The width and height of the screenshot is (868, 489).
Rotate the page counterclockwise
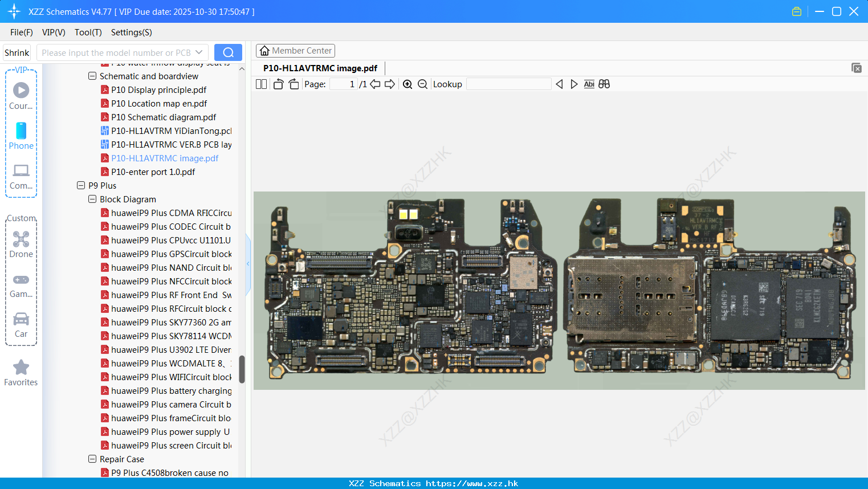(278, 84)
